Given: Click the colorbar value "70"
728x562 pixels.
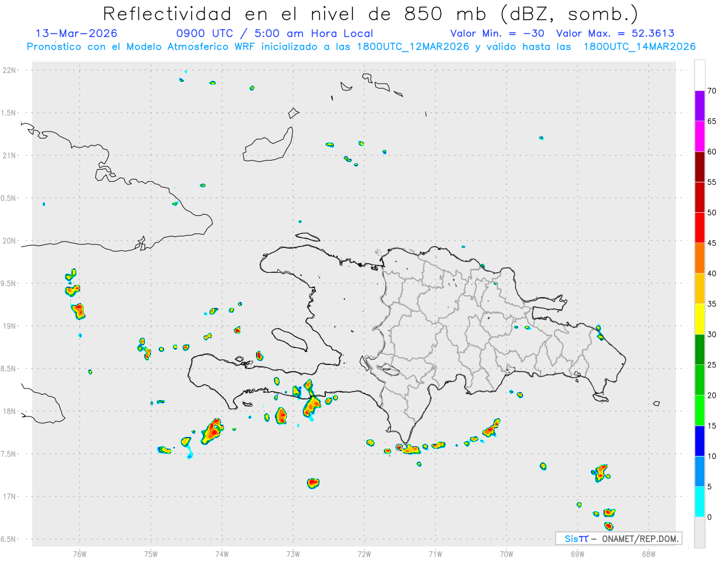Looking at the screenshot, I should (x=712, y=91).
